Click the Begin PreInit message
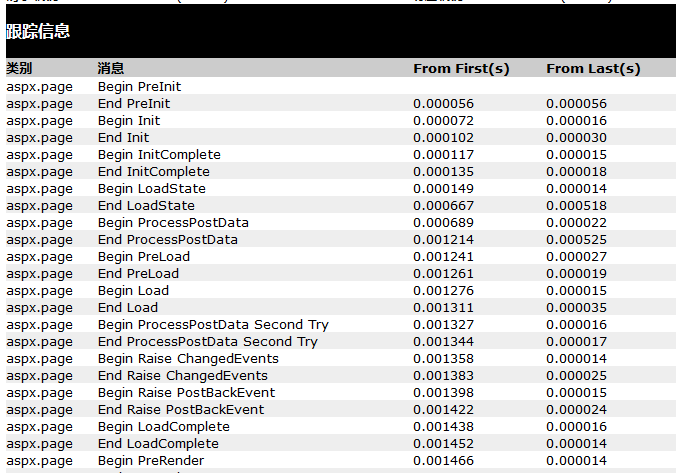 tap(139, 86)
